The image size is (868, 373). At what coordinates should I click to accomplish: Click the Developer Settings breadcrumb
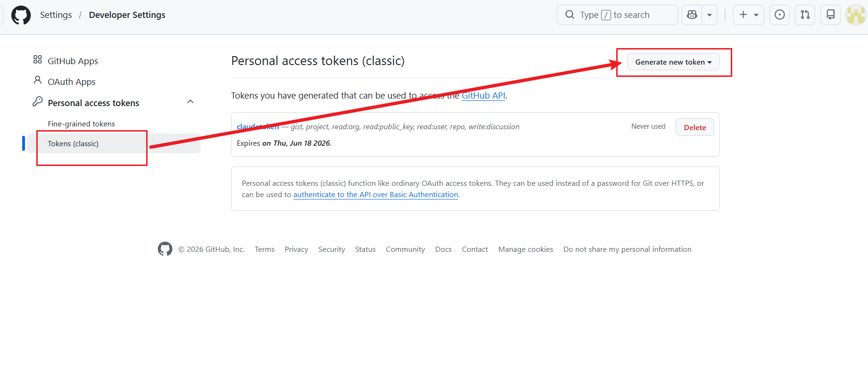tap(127, 15)
